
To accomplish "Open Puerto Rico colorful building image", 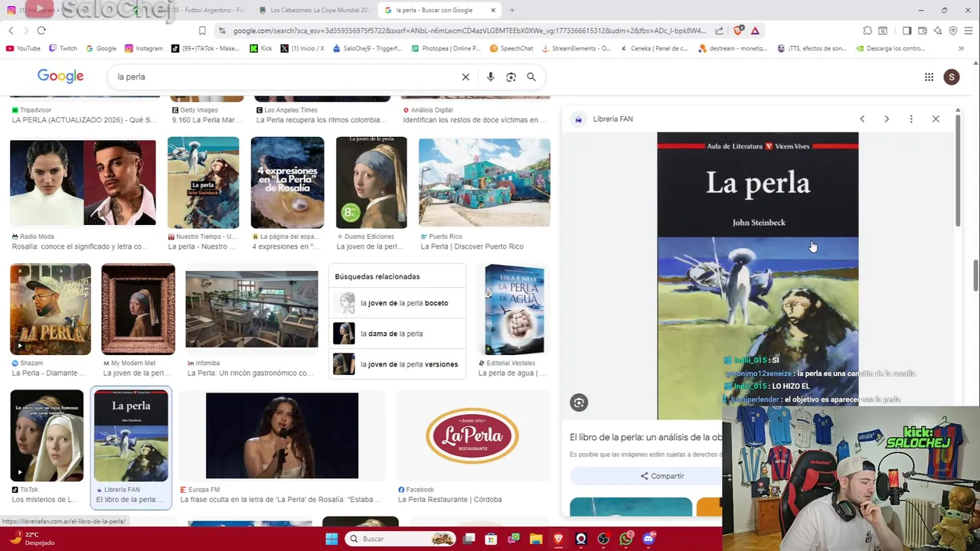I will pos(484,182).
